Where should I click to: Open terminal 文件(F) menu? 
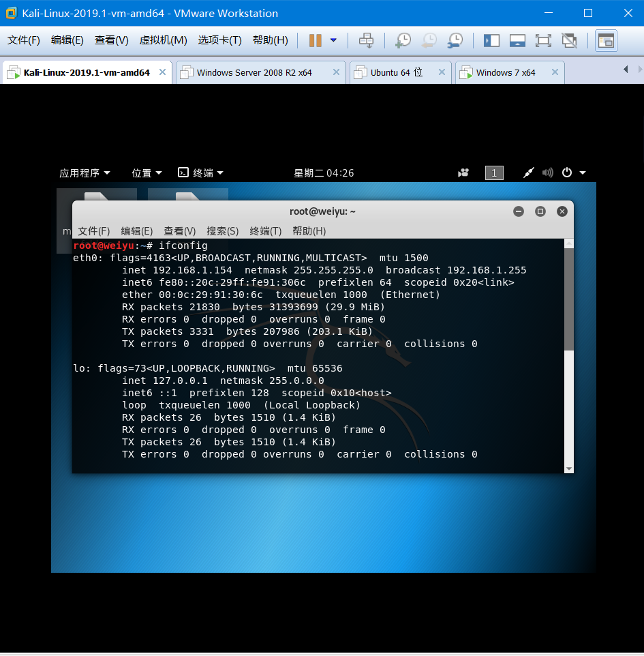pyautogui.click(x=93, y=231)
